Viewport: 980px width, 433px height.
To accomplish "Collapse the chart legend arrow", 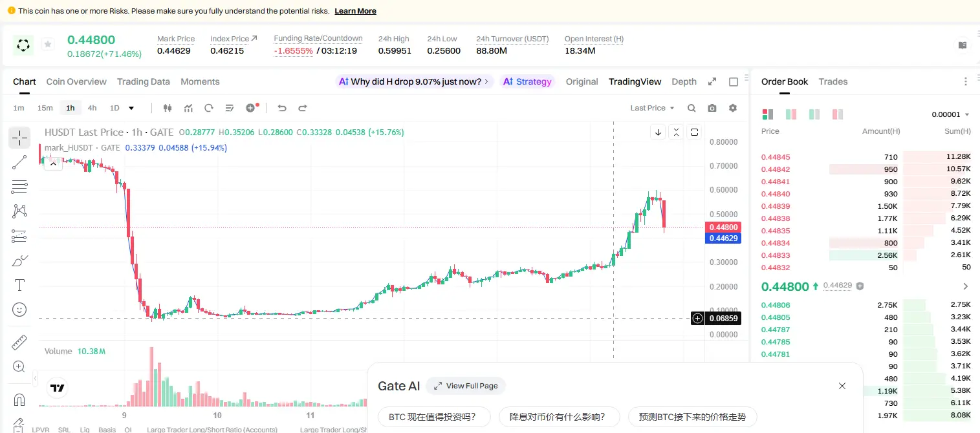I will [x=53, y=164].
